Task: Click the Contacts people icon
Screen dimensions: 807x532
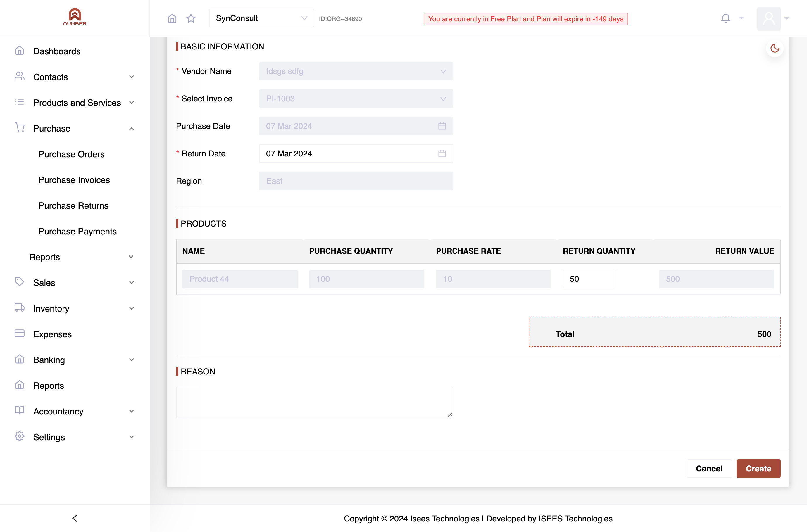Action: click(x=20, y=76)
